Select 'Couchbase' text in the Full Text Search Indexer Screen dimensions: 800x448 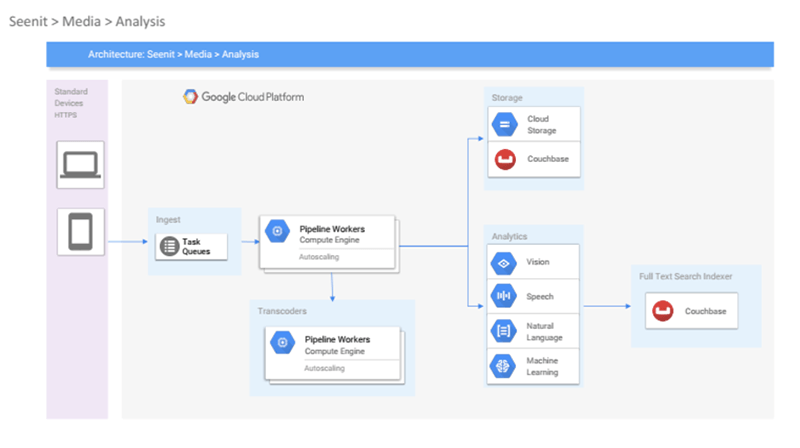click(x=706, y=311)
